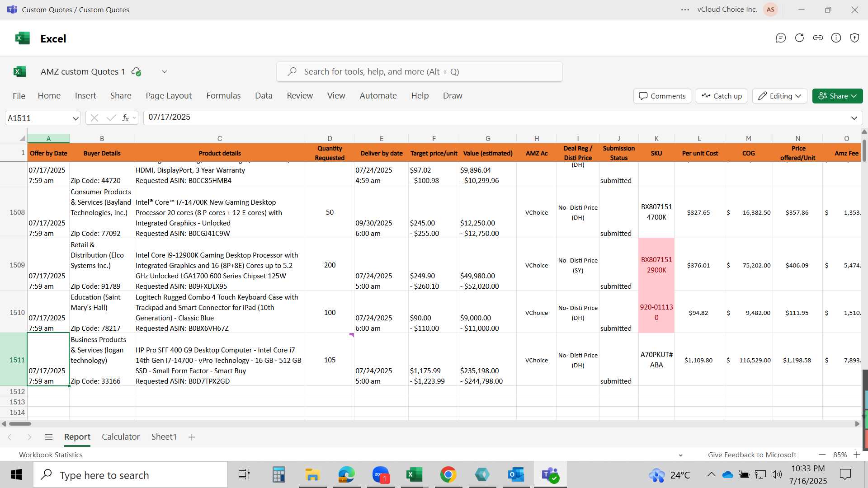The height and width of the screenshot is (488, 868).
Task: Expand the workbook name dropdown chevron
Action: point(165,71)
